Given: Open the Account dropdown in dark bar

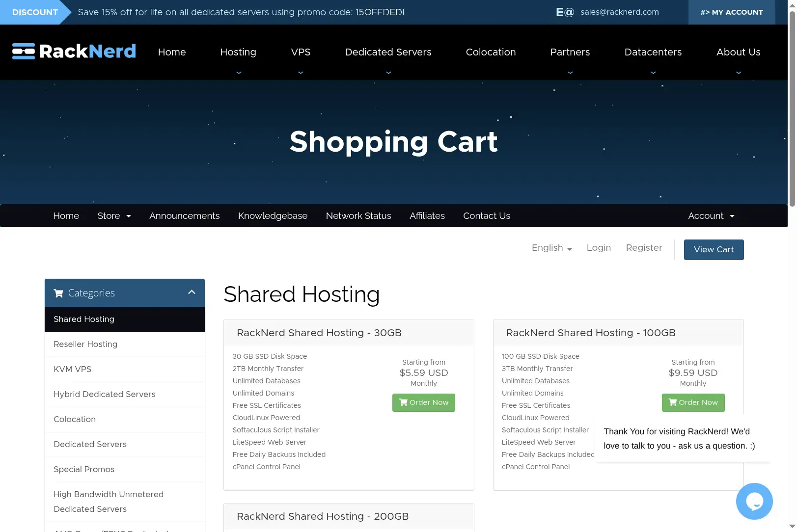Looking at the screenshot, I should pos(711,216).
